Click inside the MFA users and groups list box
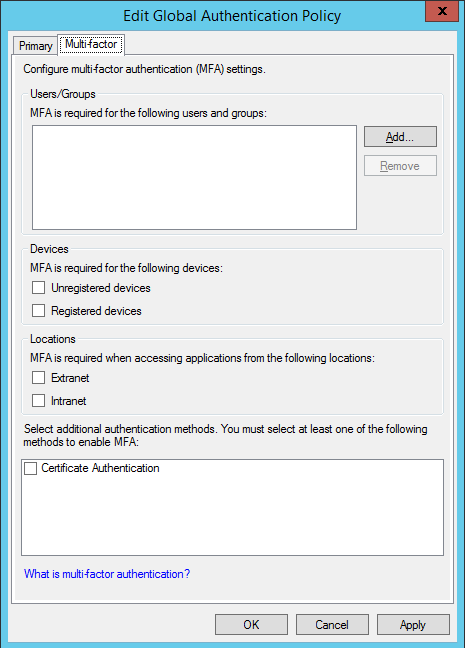The height and width of the screenshot is (648, 465). pyautogui.click(x=194, y=177)
